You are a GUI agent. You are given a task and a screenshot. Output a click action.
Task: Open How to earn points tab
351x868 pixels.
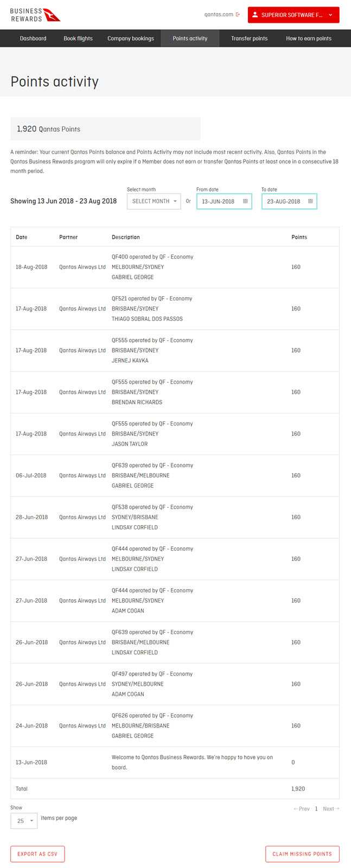pos(309,39)
